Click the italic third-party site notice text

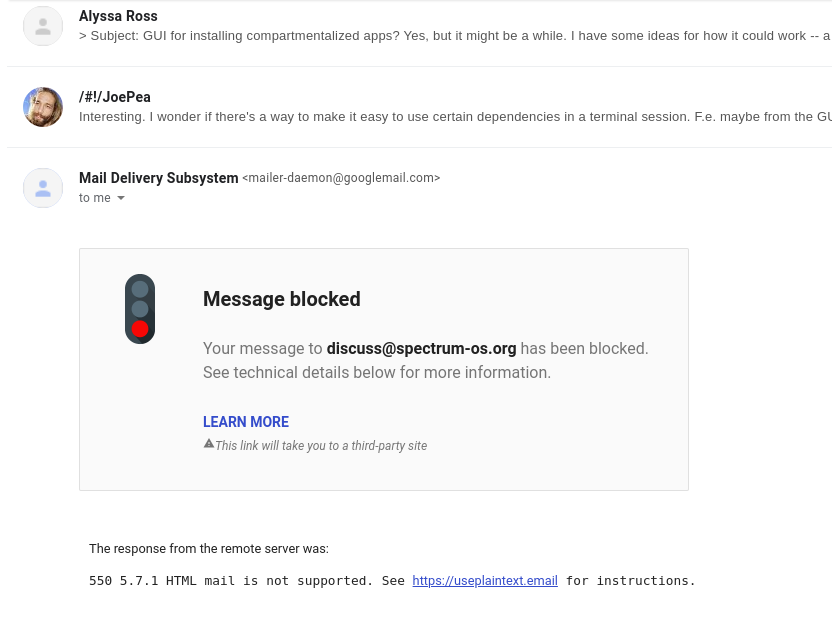pos(321,446)
